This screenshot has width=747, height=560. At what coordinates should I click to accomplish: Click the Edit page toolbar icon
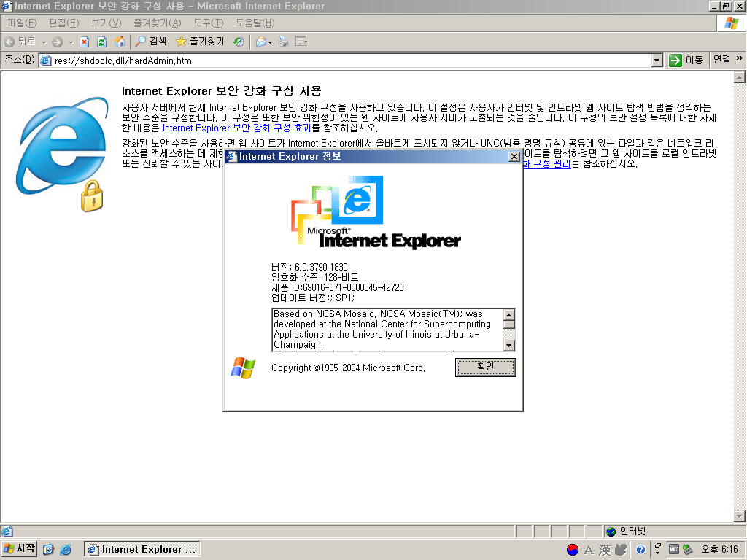[x=301, y=42]
